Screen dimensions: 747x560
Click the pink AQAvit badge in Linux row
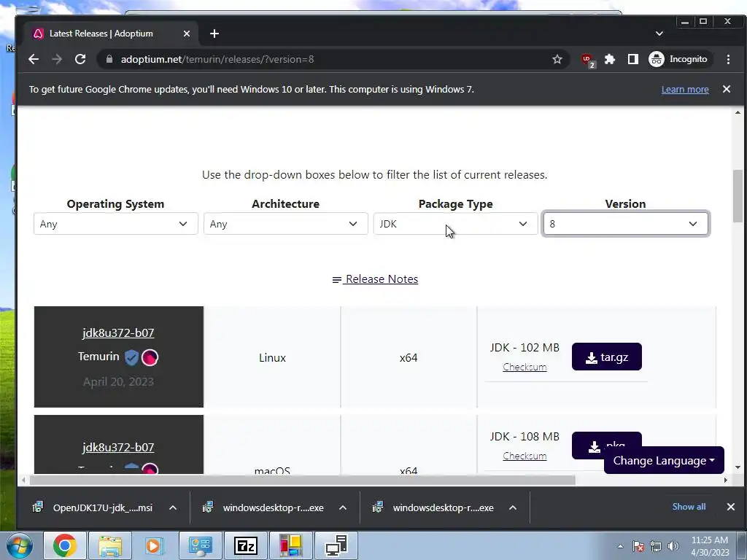click(150, 357)
